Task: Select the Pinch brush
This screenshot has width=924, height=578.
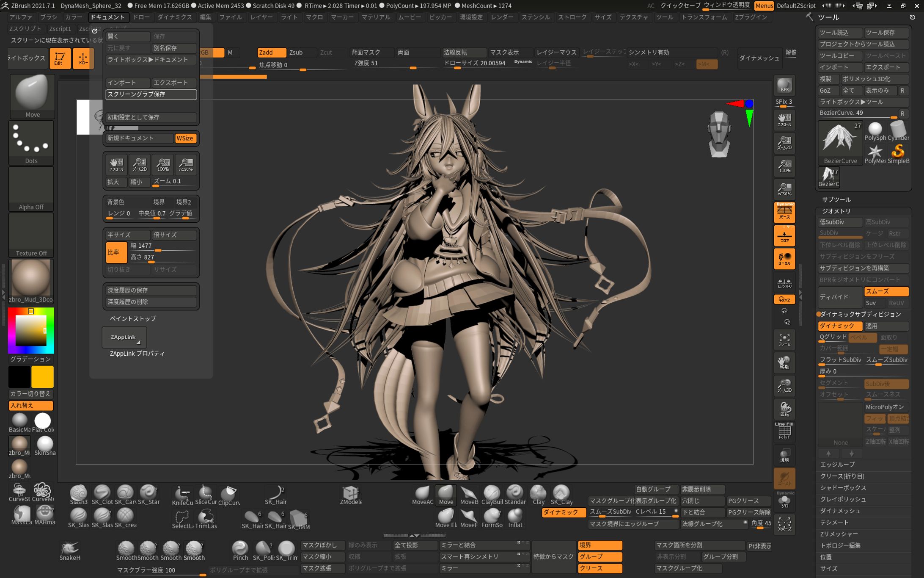Action: [x=240, y=551]
